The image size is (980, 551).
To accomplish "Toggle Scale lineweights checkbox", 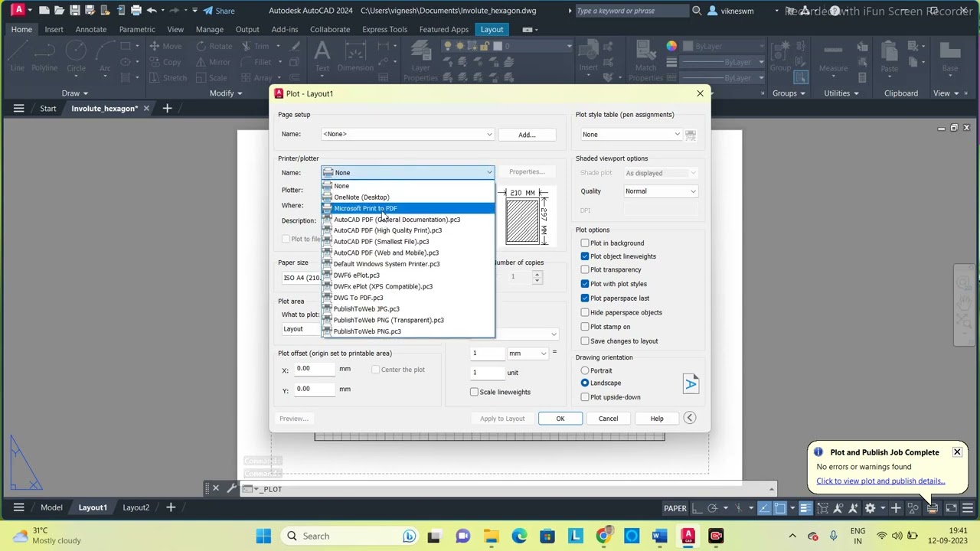I will pyautogui.click(x=474, y=392).
